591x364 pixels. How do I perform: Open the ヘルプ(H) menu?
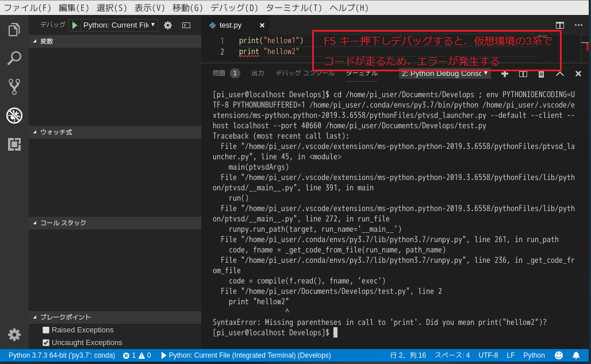click(x=348, y=7)
